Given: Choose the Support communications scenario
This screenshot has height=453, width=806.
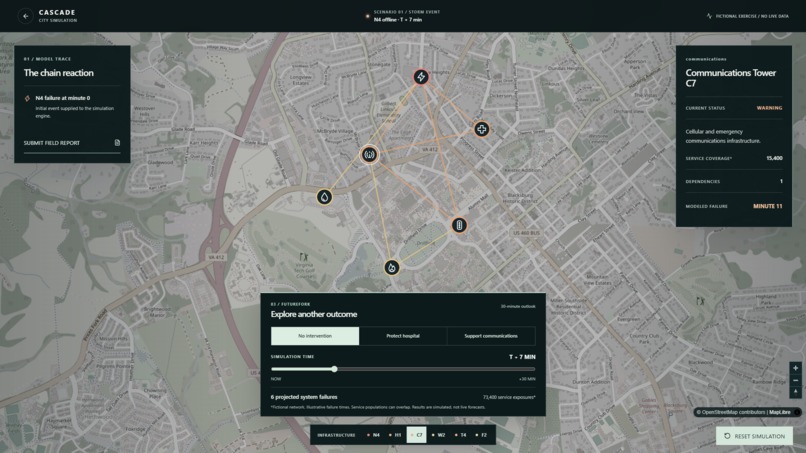Looking at the screenshot, I should point(491,336).
